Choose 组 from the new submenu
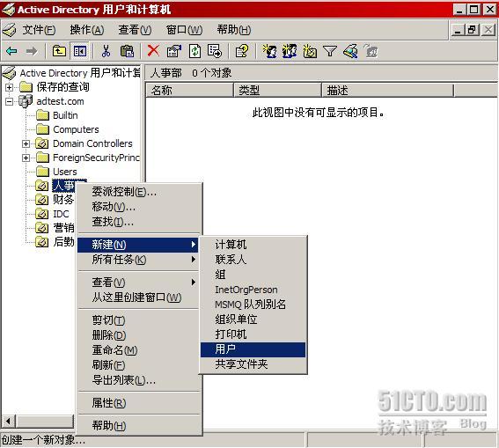This screenshot has height=448, width=499. pyautogui.click(x=253, y=275)
